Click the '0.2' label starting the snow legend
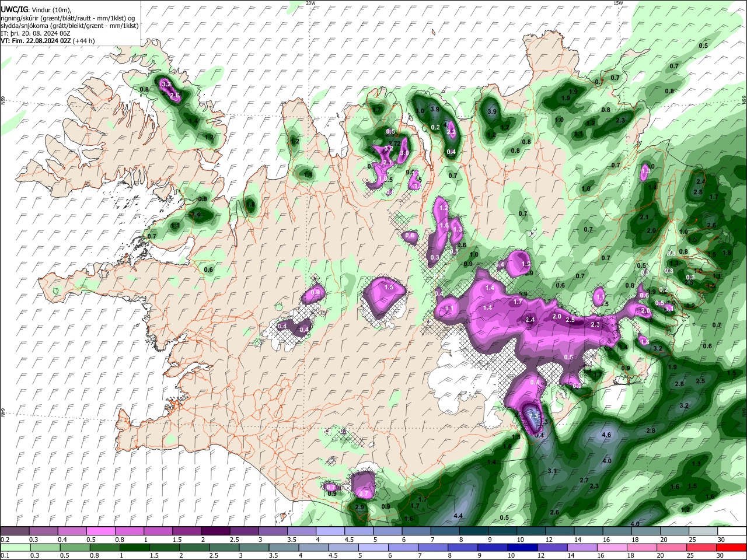This screenshot has width=747, height=560. (5, 540)
